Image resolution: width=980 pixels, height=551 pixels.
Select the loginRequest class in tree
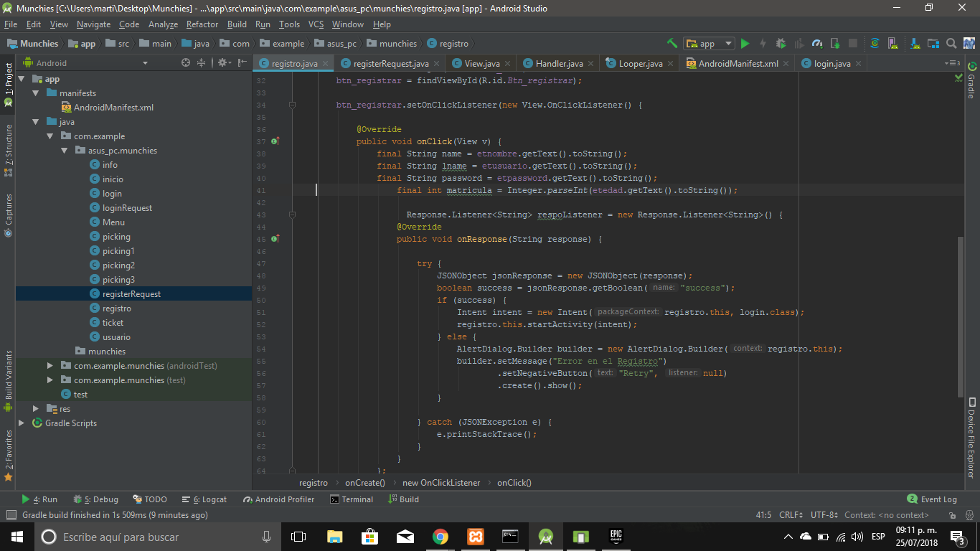coord(127,208)
